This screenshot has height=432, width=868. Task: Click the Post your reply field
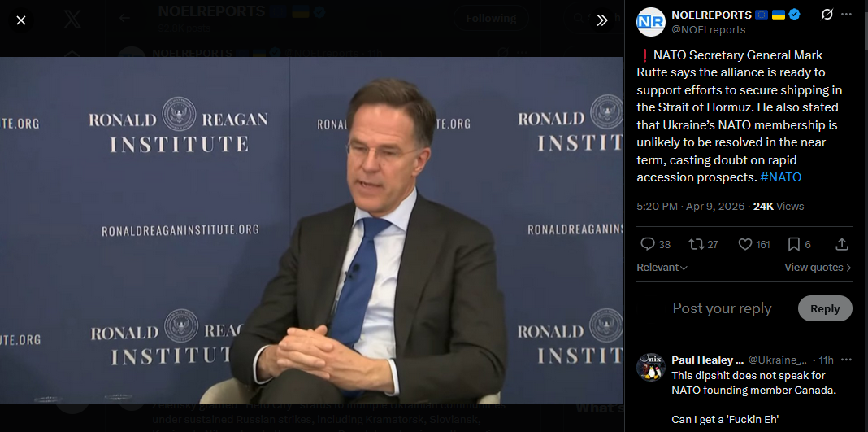tap(722, 308)
